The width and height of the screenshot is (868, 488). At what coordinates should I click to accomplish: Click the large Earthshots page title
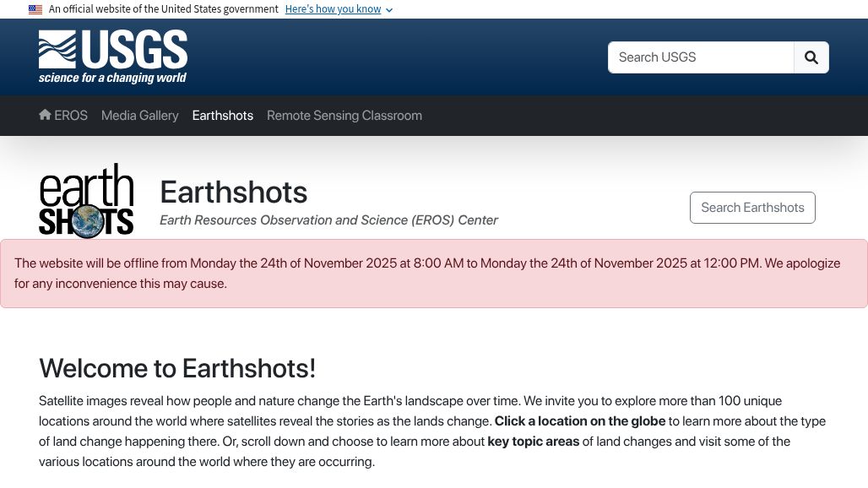pos(233,192)
